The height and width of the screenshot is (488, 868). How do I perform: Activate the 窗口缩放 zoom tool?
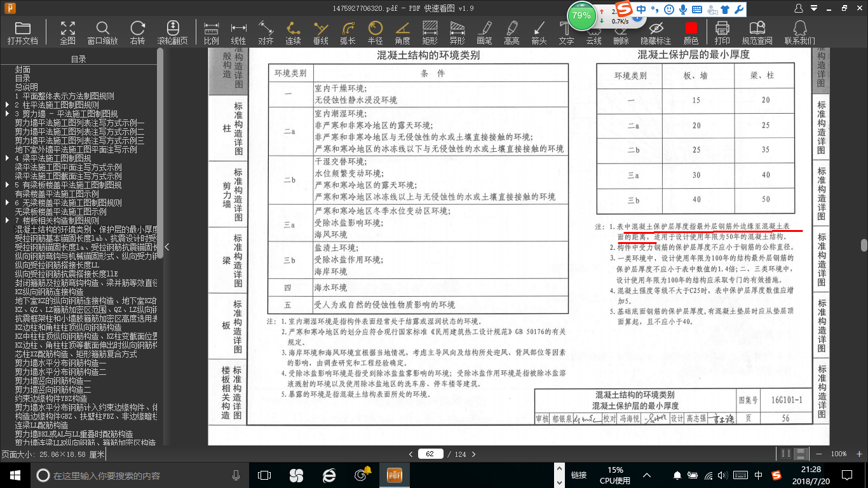click(102, 32)
